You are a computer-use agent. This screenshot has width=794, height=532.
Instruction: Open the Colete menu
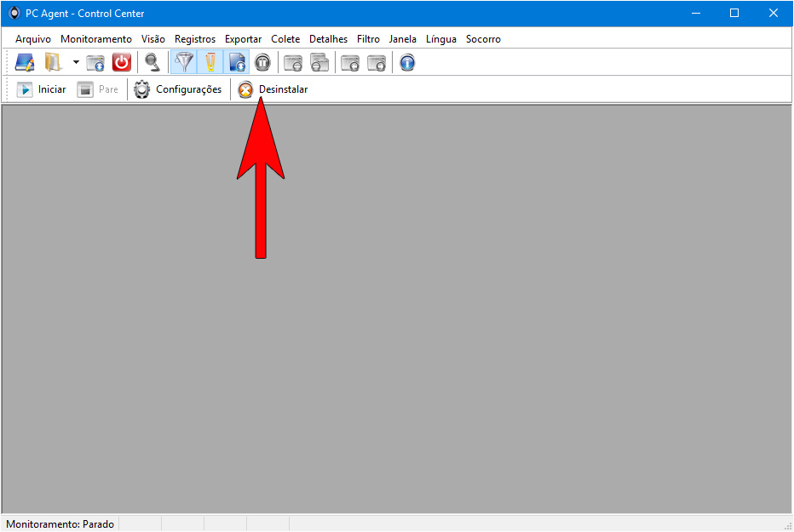point(285,39)
